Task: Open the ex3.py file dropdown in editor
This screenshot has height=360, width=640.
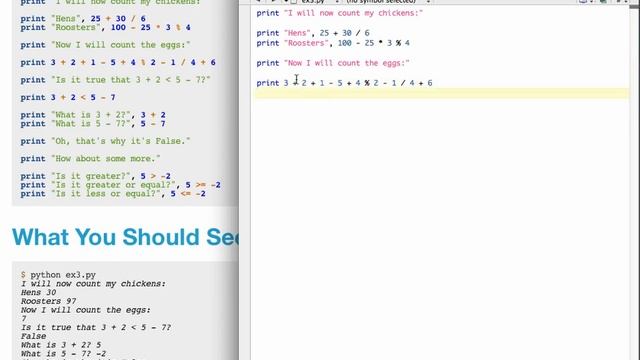Action: point(319,1)
